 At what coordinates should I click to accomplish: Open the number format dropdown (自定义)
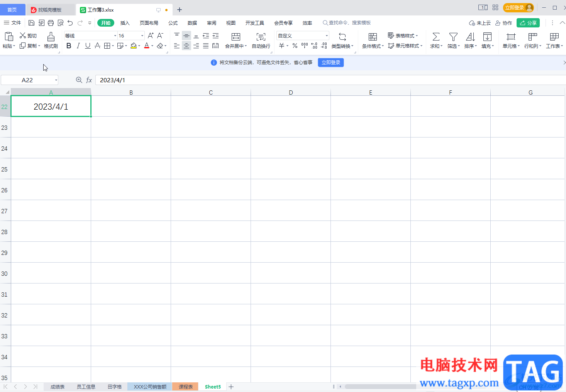tap(327, 36)
